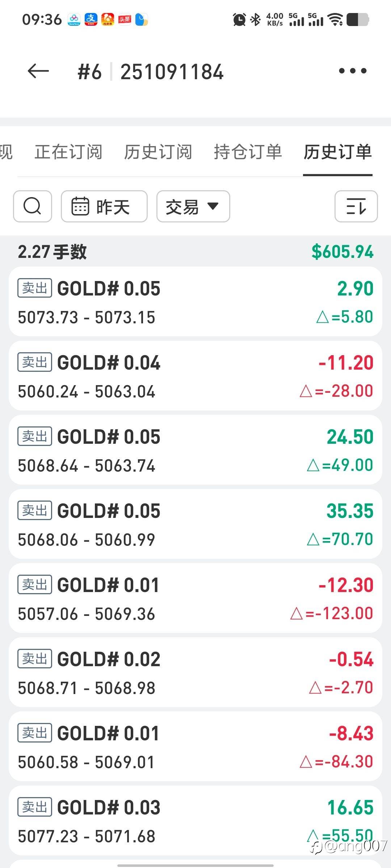Viewport: 391px width, 868px height.
Task: Tap the search magnifier icon
Action: [33, 206]
